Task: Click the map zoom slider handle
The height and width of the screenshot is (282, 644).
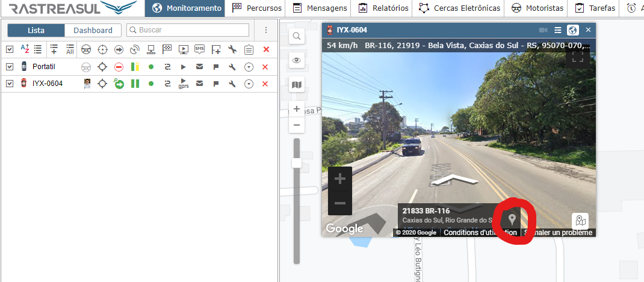Action: click(296, 163)
